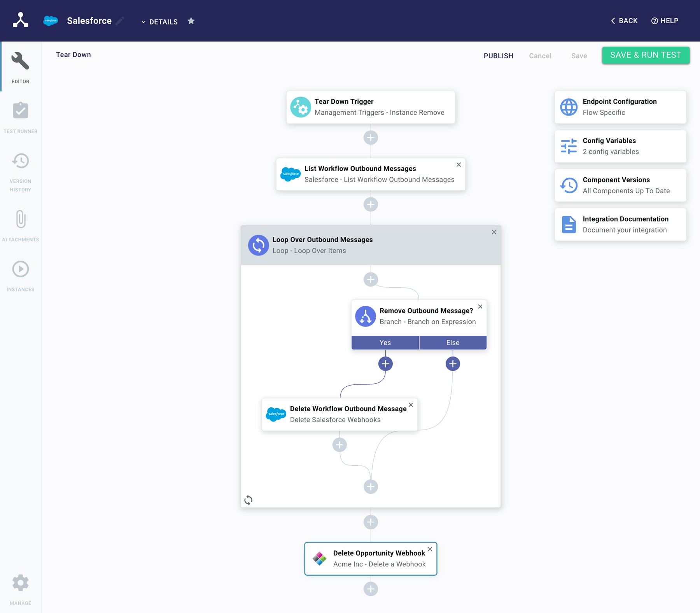Select the Loop Over Outbound Messages header

tap(371, 245)
